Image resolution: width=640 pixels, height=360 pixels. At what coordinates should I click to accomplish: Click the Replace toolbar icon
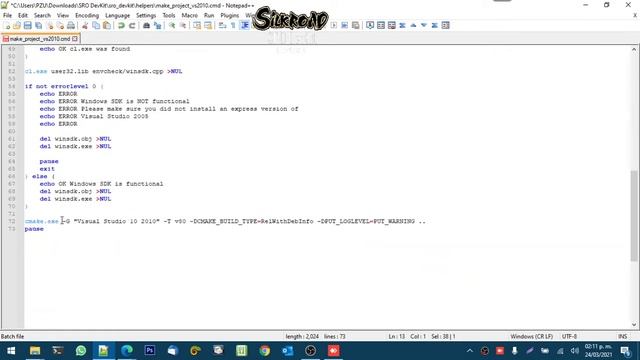coord(158,26)
